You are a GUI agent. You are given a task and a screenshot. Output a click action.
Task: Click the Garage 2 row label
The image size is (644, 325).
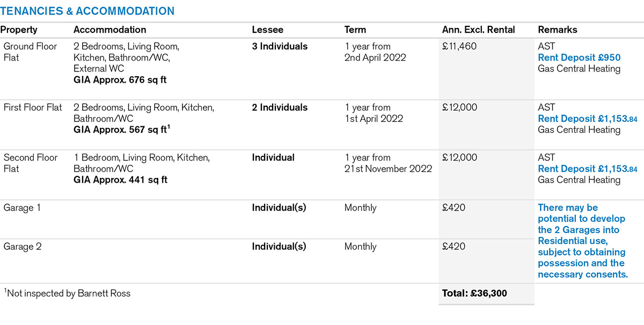point(23,247)
